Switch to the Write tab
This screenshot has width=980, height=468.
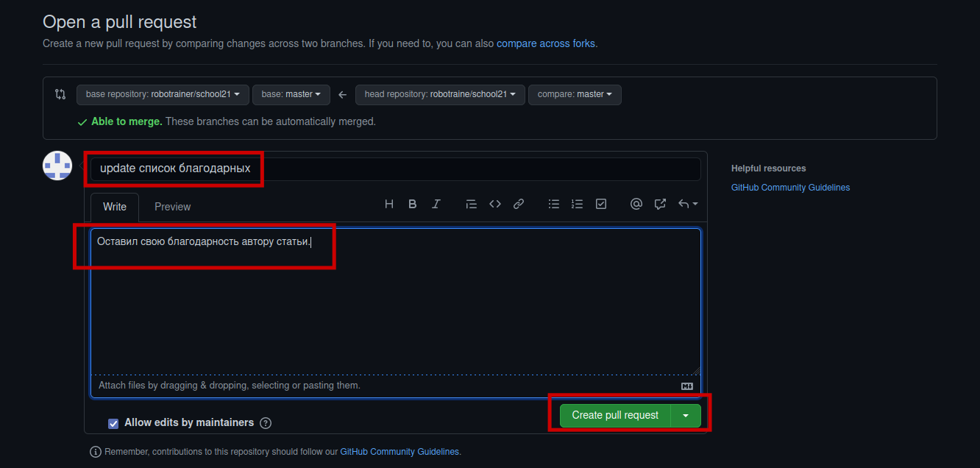pyautogui.click(x=115, y=207)
